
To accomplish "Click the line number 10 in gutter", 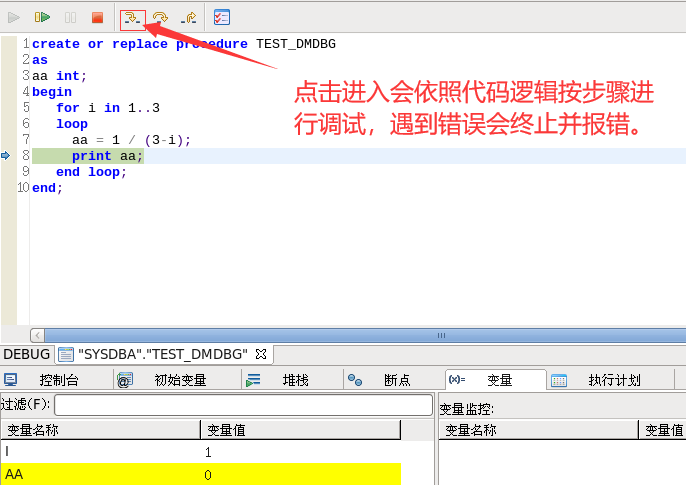I will coord(23,188).
